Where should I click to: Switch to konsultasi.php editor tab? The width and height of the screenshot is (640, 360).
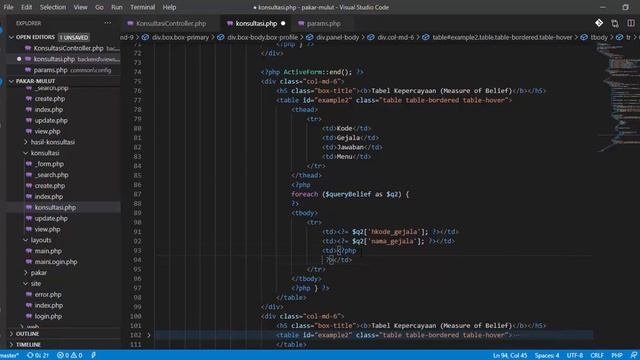click(x=256, y=24)
